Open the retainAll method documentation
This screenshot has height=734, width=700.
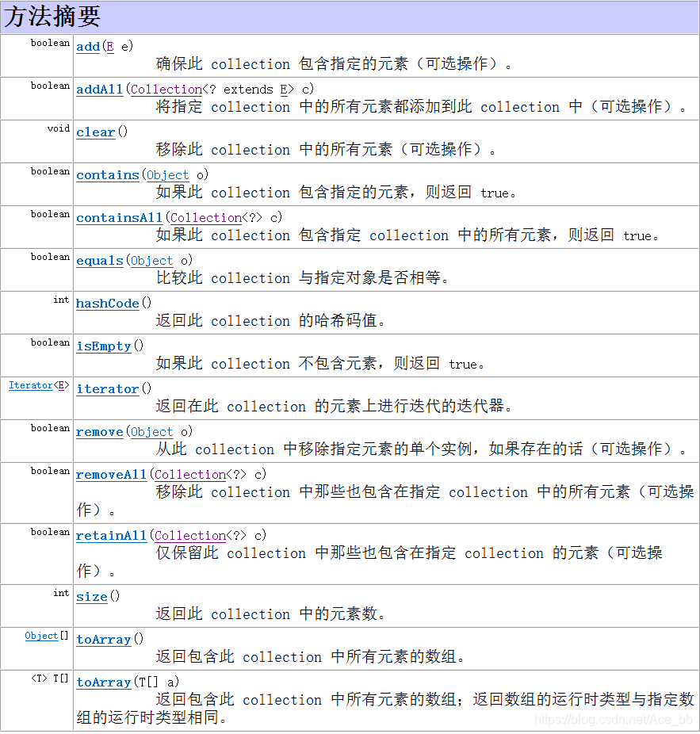click(111, 536)
